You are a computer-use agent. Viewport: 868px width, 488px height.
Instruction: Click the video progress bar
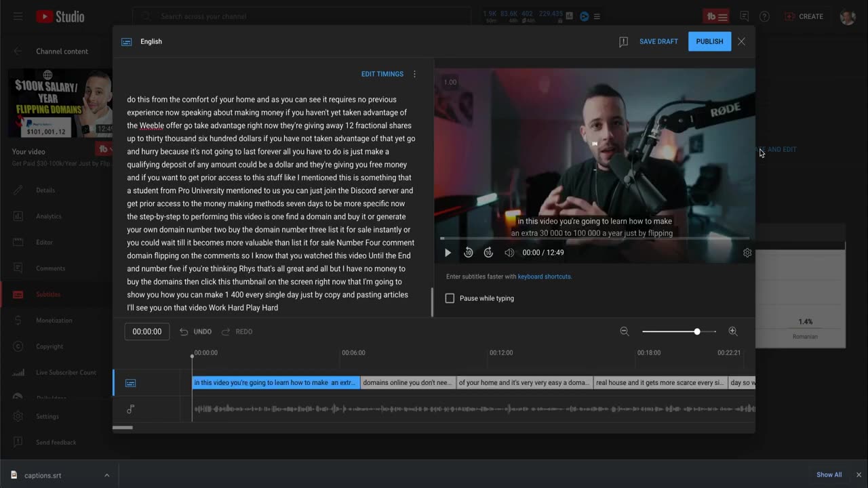tap(595, 239)
